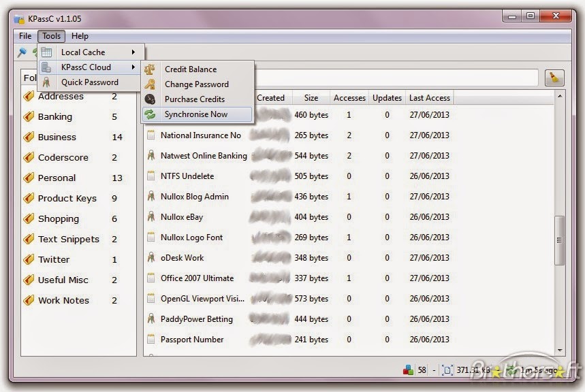
Task: Expand the Local Cache submenu arrow
Action: tap(133, 52)
